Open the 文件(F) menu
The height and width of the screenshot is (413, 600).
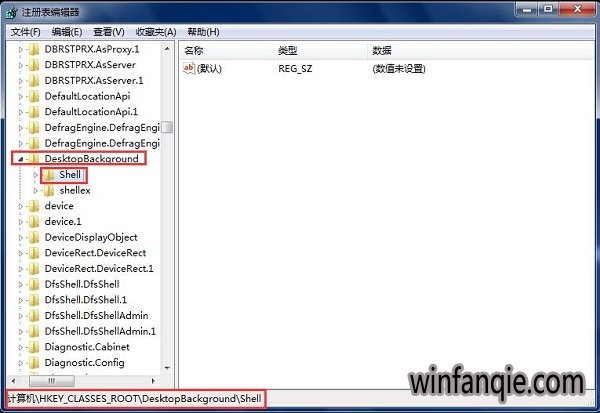pos(26,32)
